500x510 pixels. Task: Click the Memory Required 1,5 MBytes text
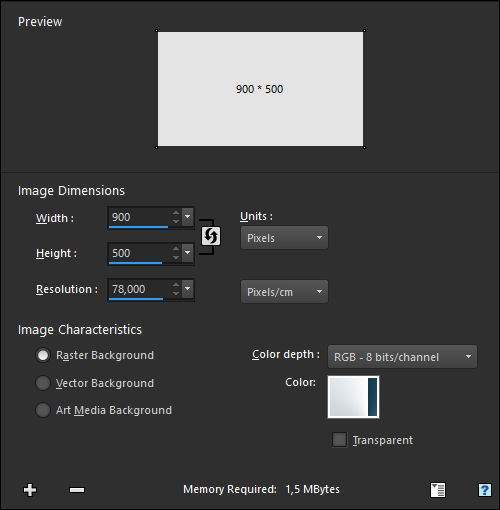[261, 489]
